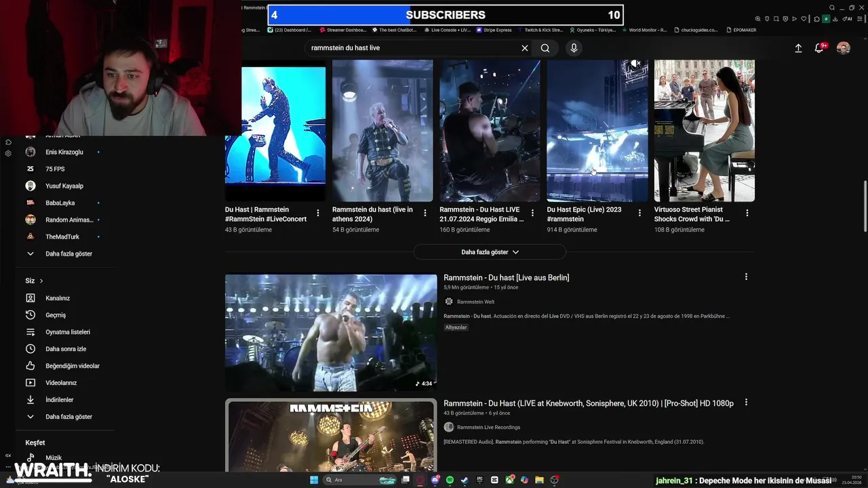Click the taskbar search box 'Ara'
Screen dimensions: 868x488
pyautogui.click(x=359, y=480)
